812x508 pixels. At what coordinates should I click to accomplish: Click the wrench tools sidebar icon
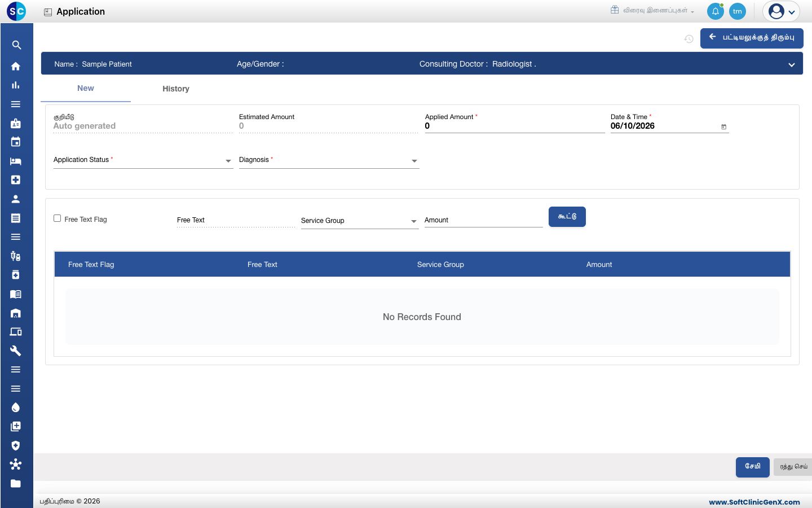pos(16,351)
